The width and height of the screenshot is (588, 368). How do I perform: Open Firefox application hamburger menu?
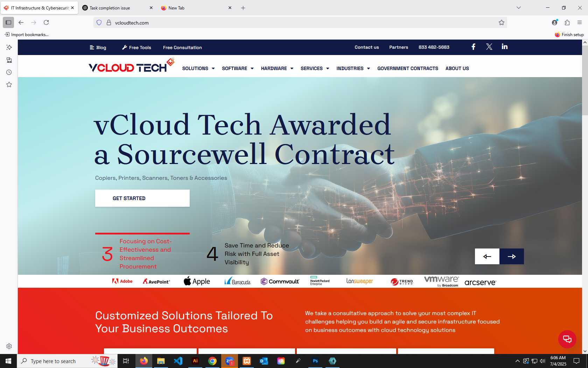pyautogui.click(x=580, y=22)
